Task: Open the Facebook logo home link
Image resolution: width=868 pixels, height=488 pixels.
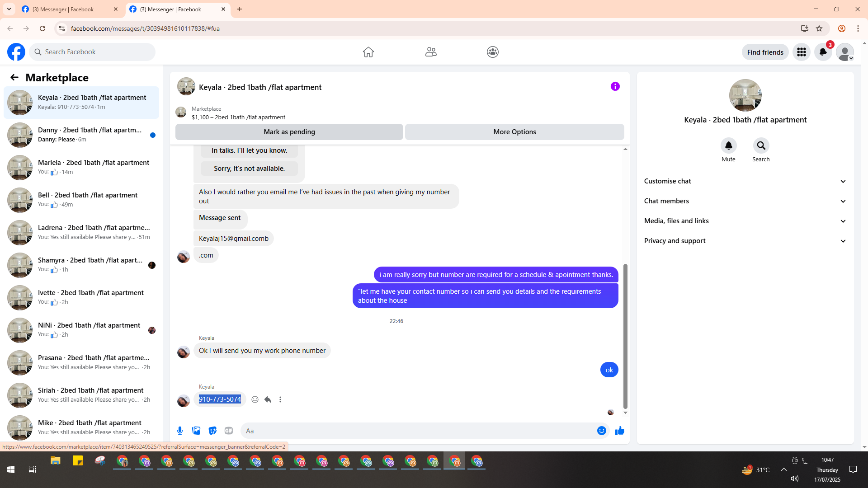Action: point(16,52)
